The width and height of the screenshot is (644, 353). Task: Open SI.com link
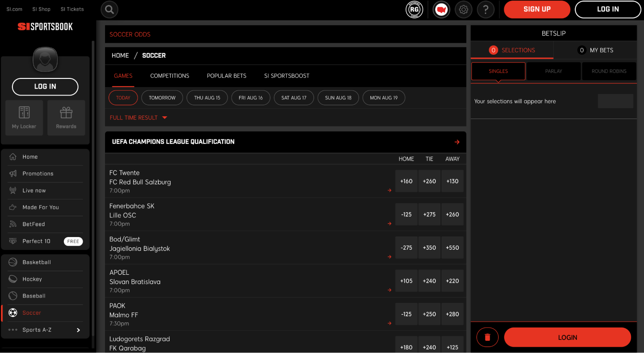tap(14, 9)
